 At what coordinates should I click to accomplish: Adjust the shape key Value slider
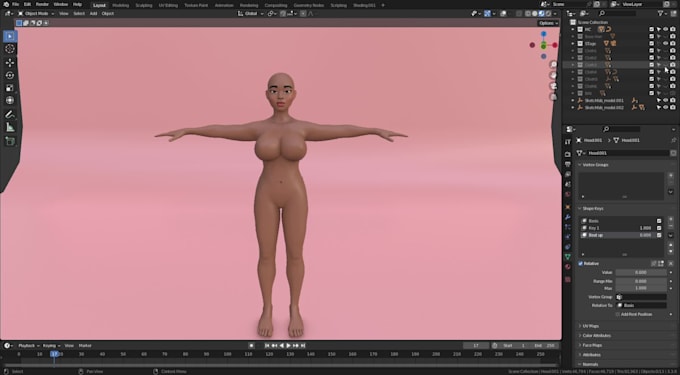click(x=641, y=272)
